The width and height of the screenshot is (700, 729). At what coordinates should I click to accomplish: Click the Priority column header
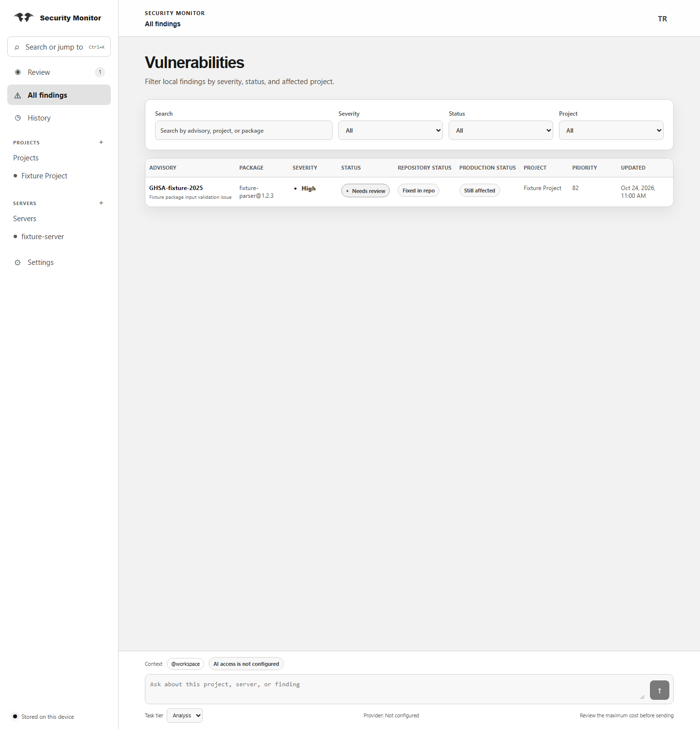click(x=584, y=168)
